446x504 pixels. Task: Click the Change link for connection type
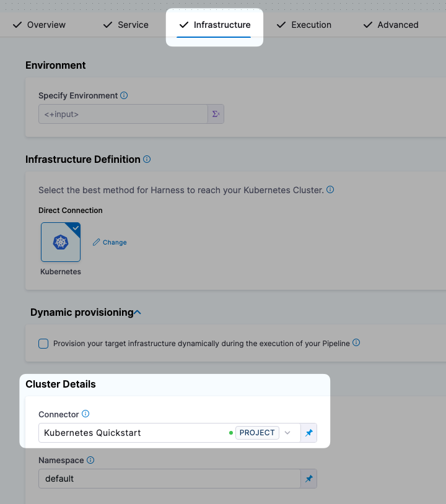tap(110, 242)
